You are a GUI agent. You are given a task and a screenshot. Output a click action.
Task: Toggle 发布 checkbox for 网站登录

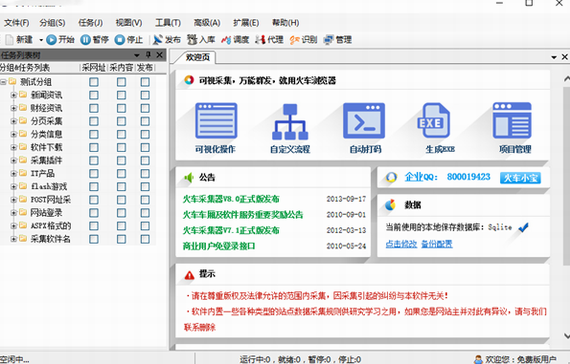tap(145, 213)
